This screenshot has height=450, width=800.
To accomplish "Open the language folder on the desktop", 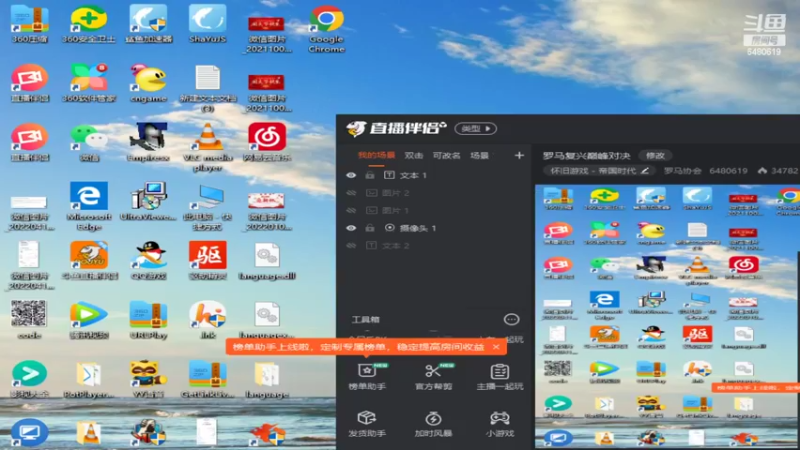I will click(x=267, y=379).
